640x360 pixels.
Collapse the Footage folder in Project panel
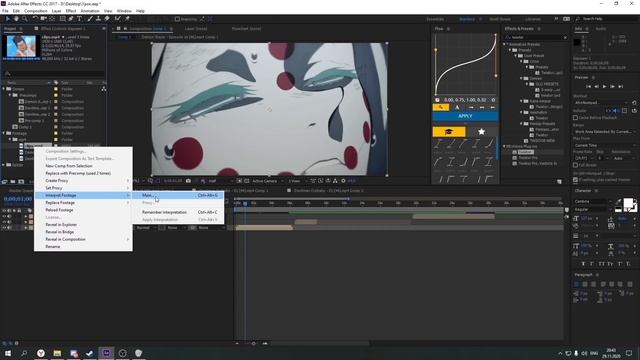(x=4, y=133)
